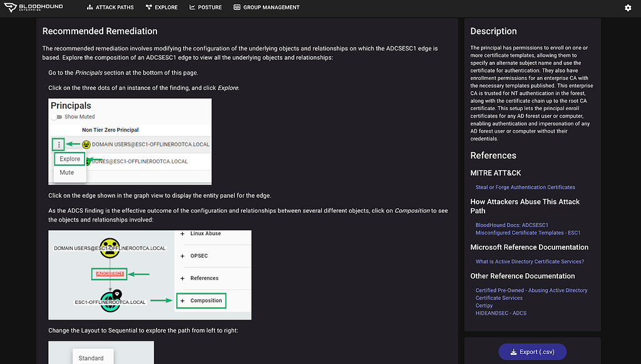Click the References heading

493,155
